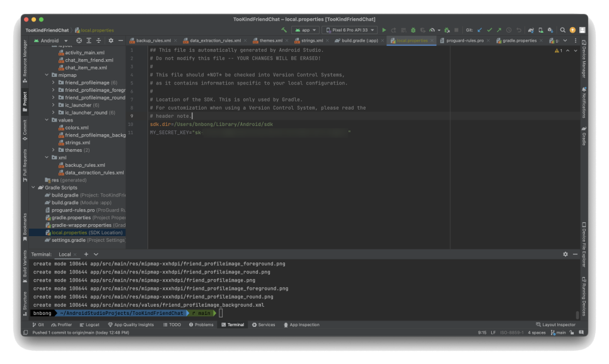Open Search Everywhere magnifier icon

pos(563,30)
